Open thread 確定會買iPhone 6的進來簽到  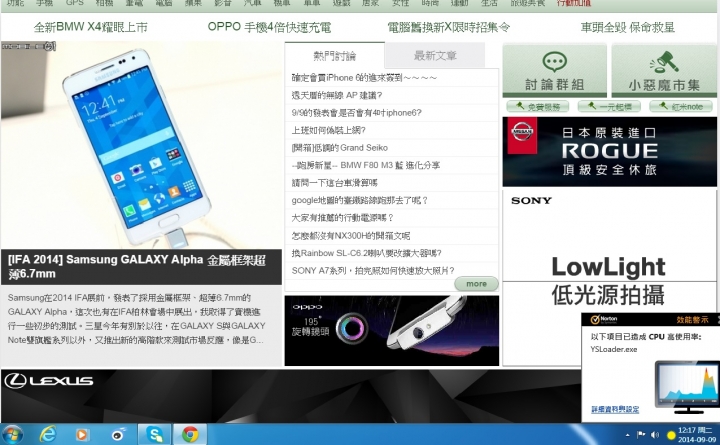pyautogui.click(x=364, y=78)
